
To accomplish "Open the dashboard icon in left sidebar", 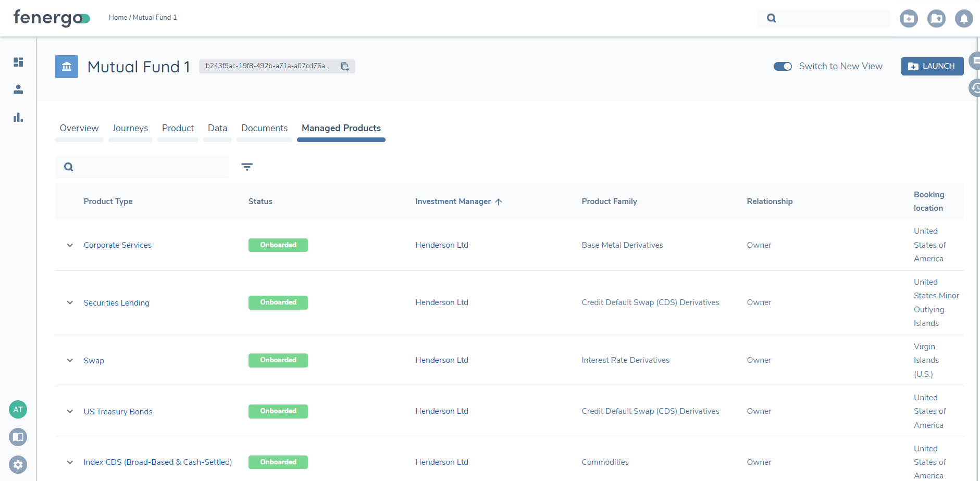I will click(x=18, y=62).
